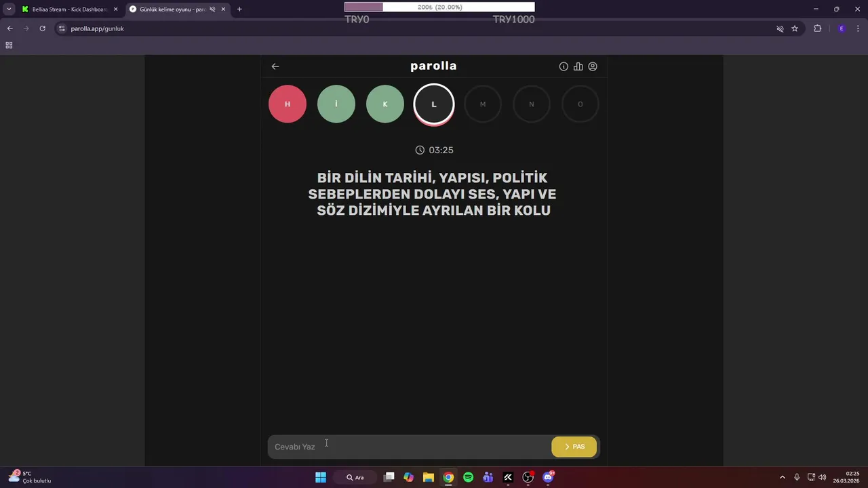Toggle the site sound muted icon in address bar

tap(780, 28)
